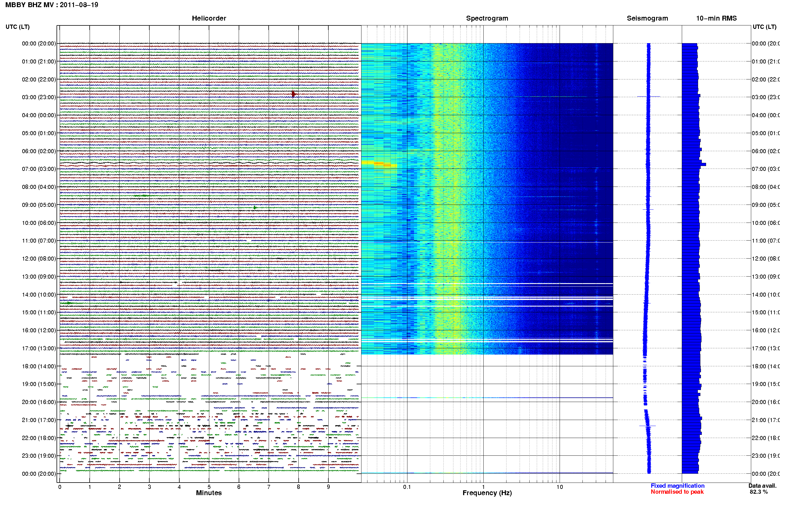Select the Helicorder panel heading
This screenshot has height=508, width=812.
[209, 19]
